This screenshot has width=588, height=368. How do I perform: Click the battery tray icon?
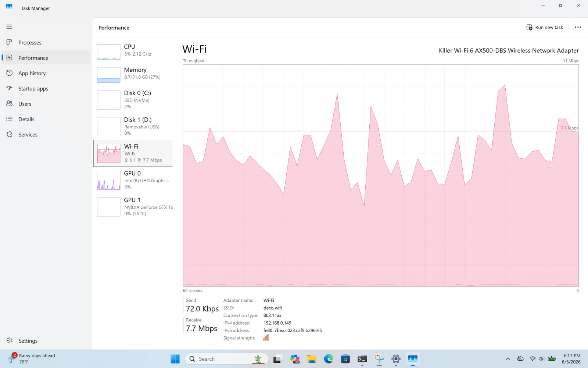(552, 359)
